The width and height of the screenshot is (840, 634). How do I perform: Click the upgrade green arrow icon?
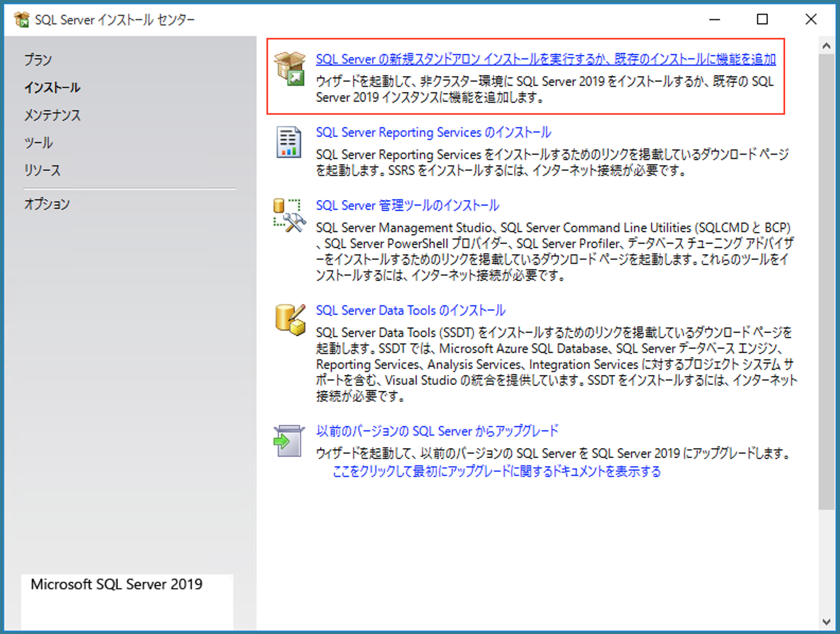[289, 441]
